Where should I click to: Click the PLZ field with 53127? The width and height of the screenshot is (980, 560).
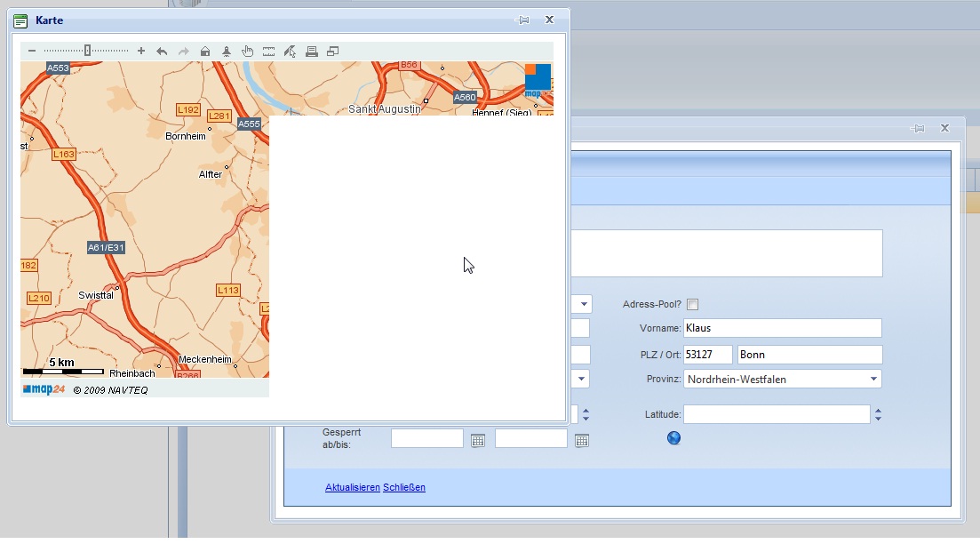coord(707,355)
